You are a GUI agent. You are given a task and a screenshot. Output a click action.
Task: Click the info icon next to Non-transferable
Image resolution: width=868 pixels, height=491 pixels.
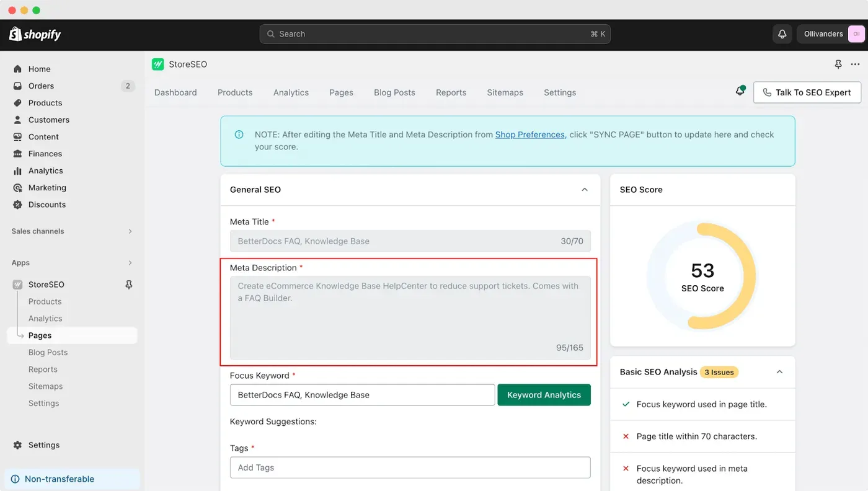(x=15, y=479)
